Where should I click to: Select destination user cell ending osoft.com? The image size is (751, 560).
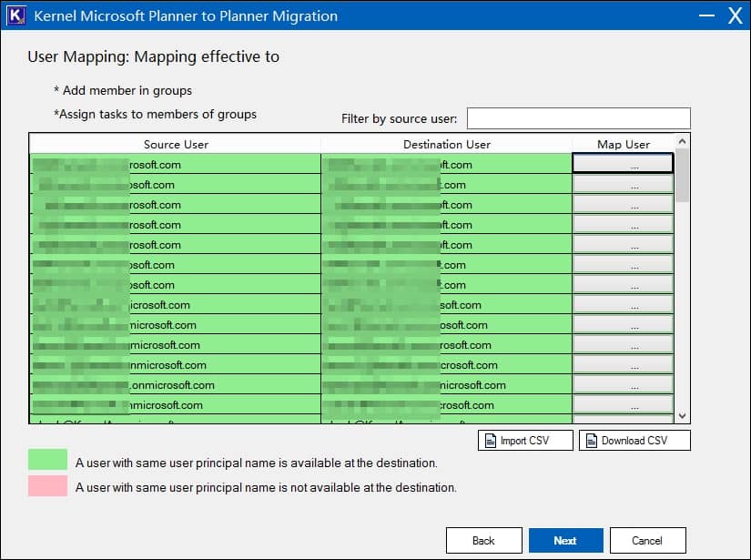click(x=446, y=325)
